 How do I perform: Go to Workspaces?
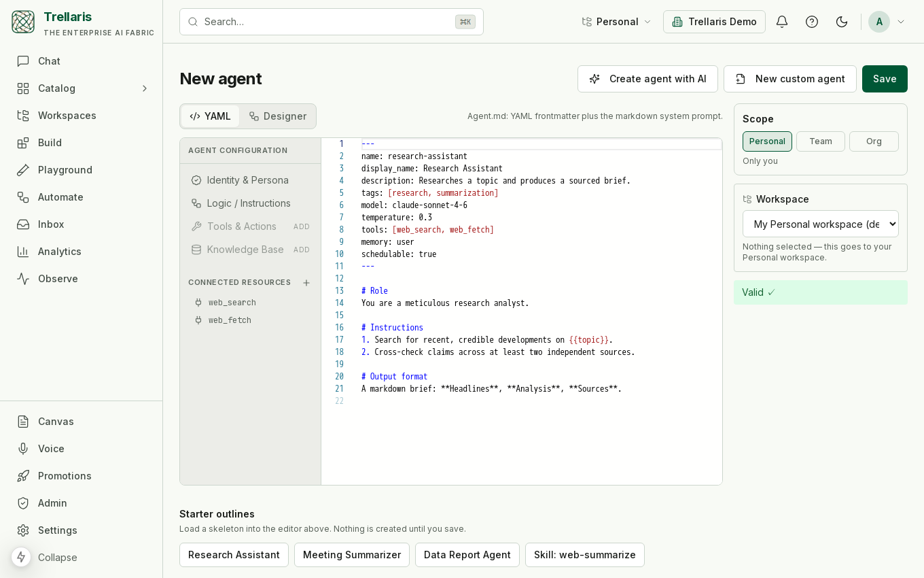(x=81, y=116)
